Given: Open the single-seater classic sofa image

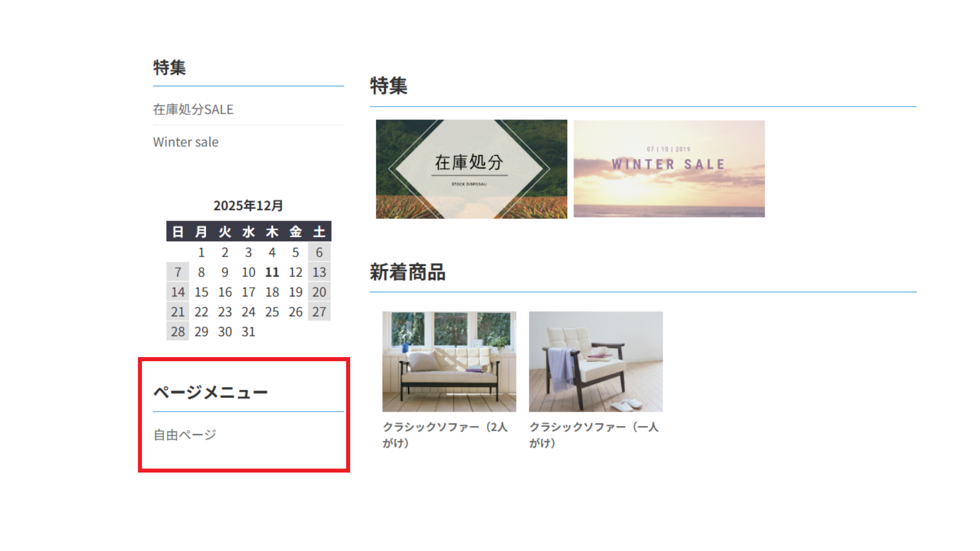Looking at the screenshot, I should pyautogui.click(x=595, y=361).
